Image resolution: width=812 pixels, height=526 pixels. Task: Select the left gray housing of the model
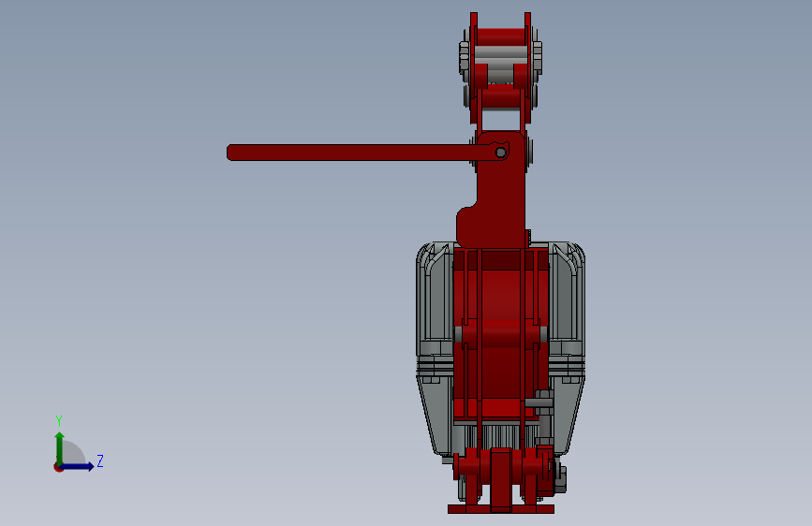(x=435, y=348)
